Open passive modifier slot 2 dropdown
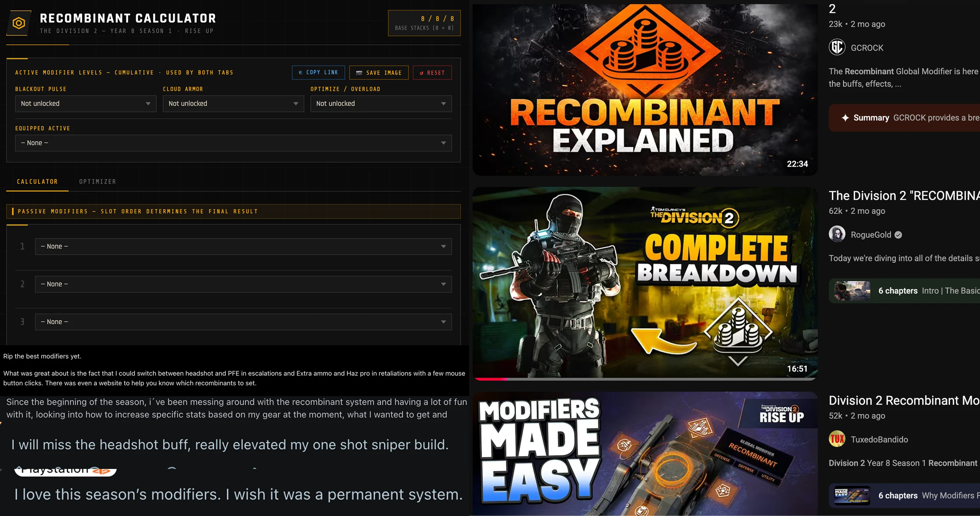980x516 pixels. tap(243, 284)
